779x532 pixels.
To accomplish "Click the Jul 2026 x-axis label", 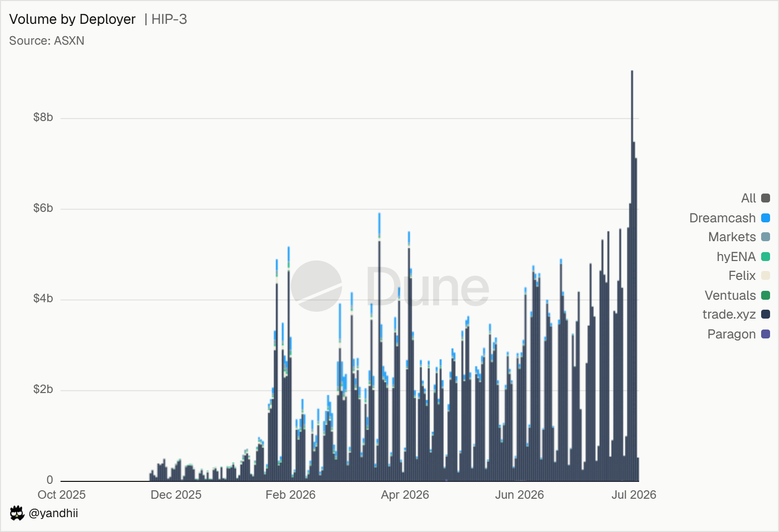I will (x=634, y=495).
